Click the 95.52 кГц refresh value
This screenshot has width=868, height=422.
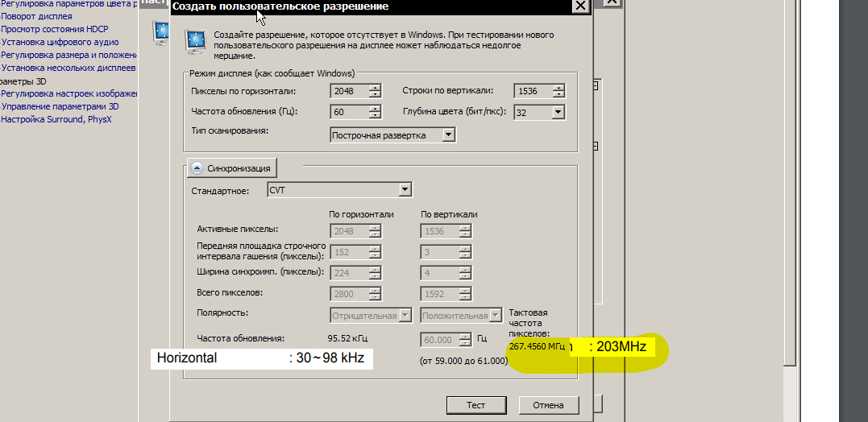coord(347,338)
